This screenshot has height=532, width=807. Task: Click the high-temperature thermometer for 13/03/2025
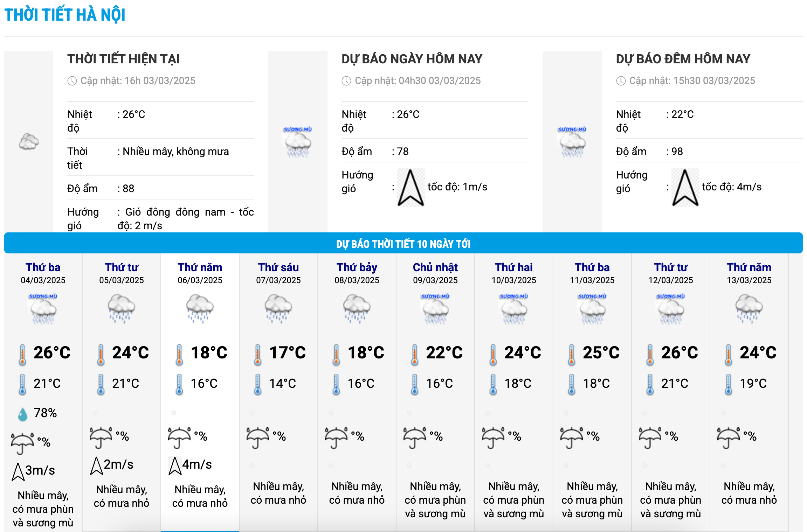[x=729, y=355]
